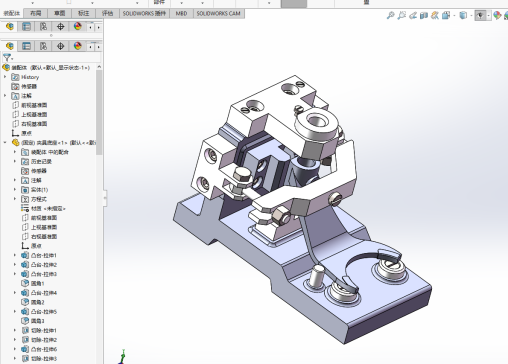Select the 凸台-拉伸5 feature
The width and height of the screenshot is (508, 364).
pos(39,312)
